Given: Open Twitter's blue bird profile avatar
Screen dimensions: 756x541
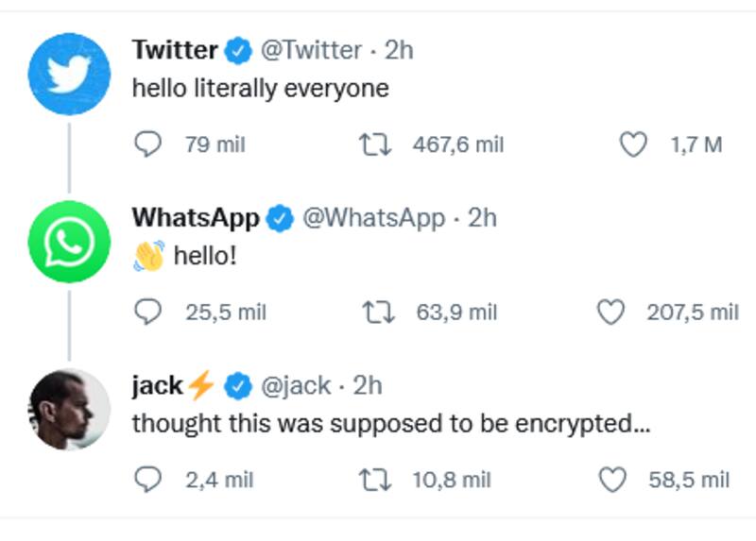Looking at the screenshot, I should (x=69, y=74).
